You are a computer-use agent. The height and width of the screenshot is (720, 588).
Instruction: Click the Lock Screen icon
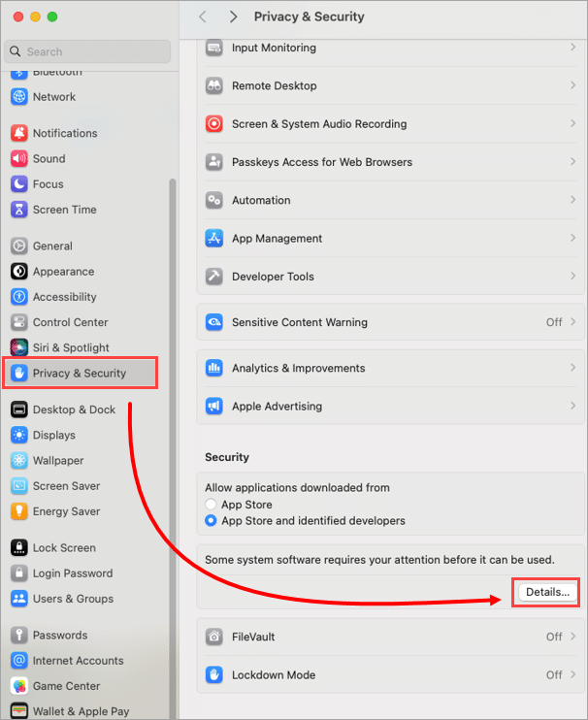[18, 548]
